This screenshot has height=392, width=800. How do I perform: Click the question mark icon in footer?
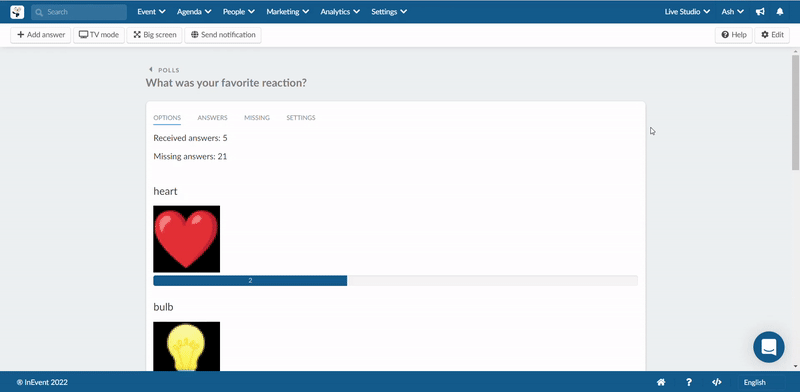click(689, 382)
